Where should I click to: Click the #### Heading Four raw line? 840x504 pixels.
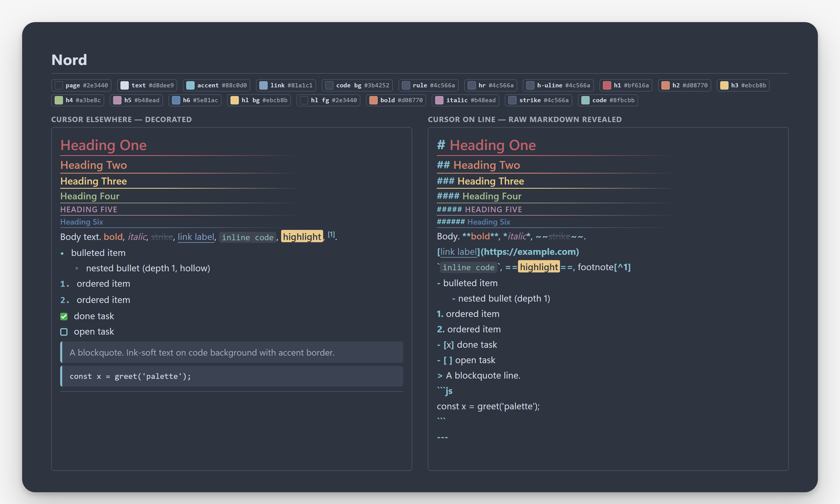[x=479, y=196]
